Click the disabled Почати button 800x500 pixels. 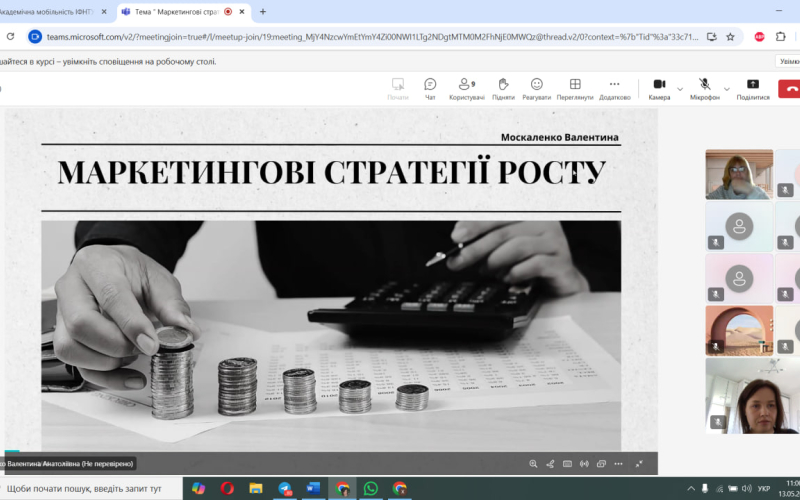pos(397,88)
